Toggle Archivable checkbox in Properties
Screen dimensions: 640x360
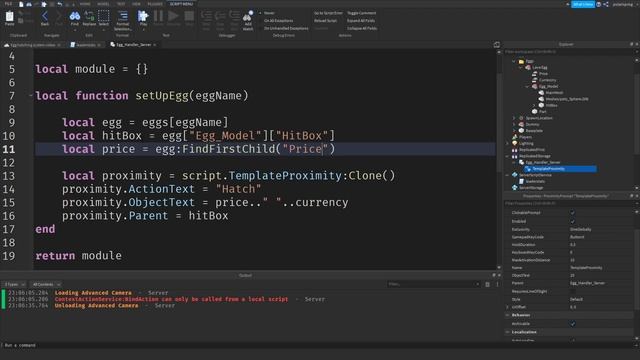click(572, 324)
